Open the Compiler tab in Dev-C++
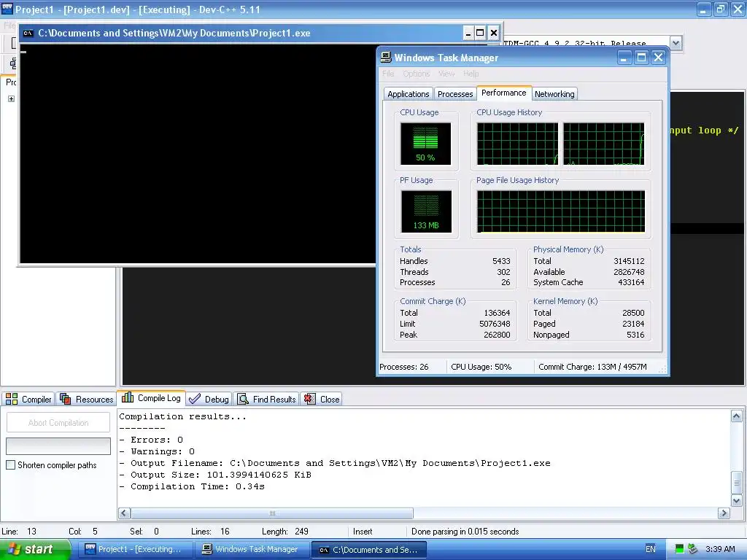This screenshot has height=560, width=747. (28, 399)
